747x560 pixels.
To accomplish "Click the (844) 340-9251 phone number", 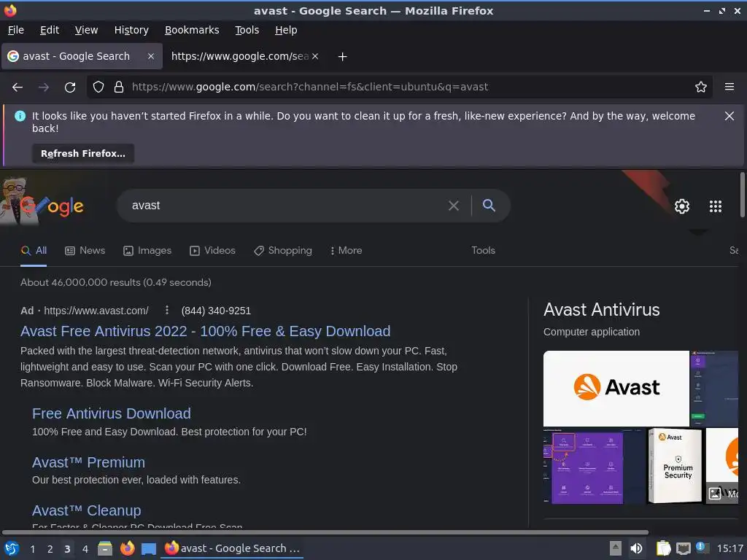I will [x=216, y=311].
